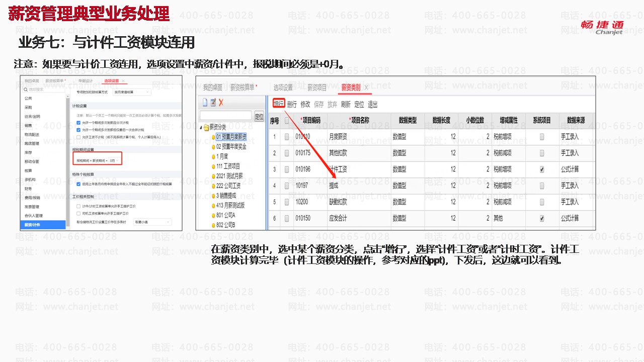Select the row checkbox for 提成
The height and width of the screenshot is (362, 644).
tap(287, 186)
